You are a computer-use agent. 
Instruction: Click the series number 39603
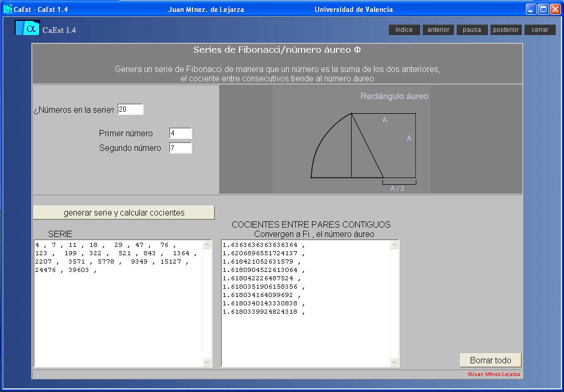(x=78, y=270)
